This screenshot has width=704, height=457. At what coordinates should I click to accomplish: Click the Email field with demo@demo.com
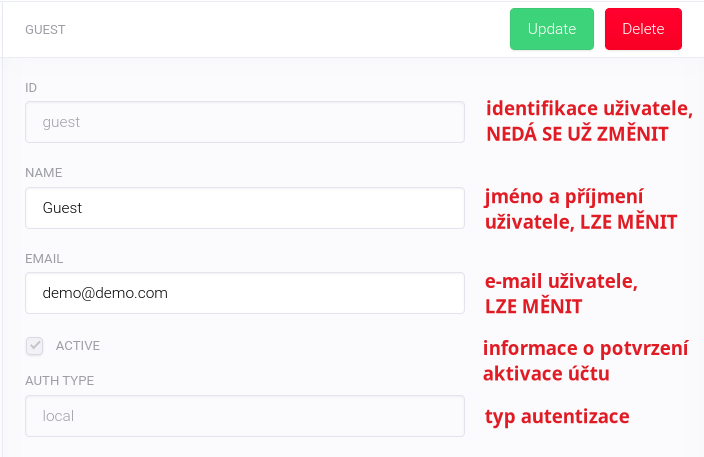point(244,293)
